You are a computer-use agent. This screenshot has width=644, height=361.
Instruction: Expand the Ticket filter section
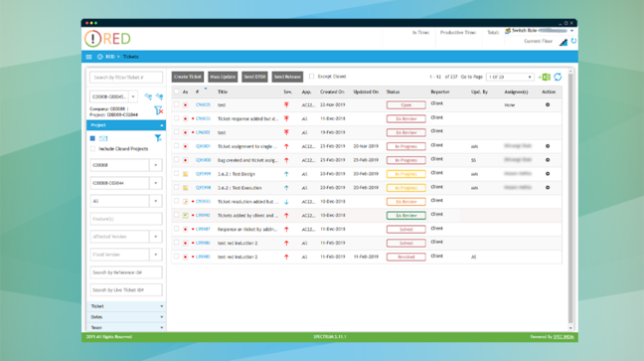(x=126, y=306)
